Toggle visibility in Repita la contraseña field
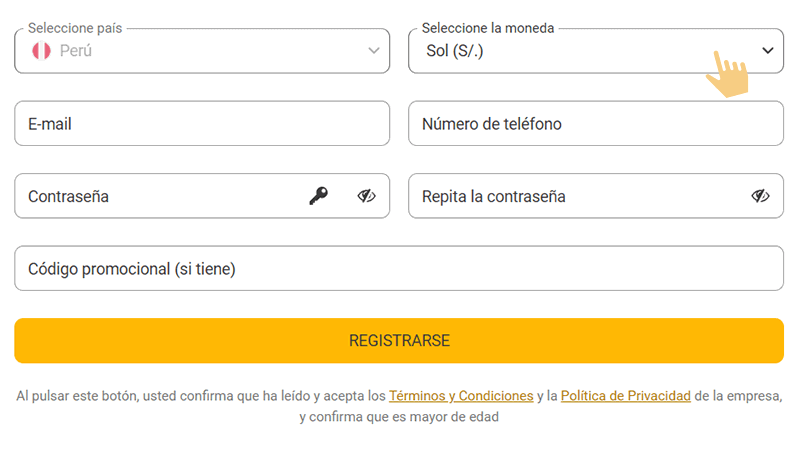The width and height of the screenshot is (800, 450). pyautogui.click(x=761, y=196)
